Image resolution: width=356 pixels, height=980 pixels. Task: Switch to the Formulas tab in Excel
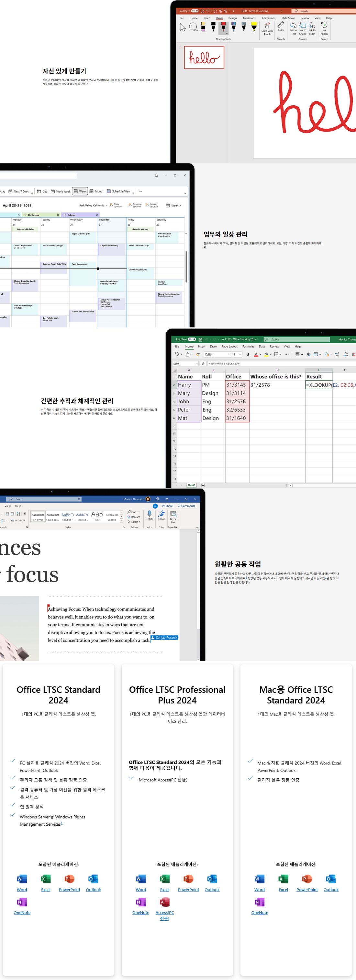[248, 347]
